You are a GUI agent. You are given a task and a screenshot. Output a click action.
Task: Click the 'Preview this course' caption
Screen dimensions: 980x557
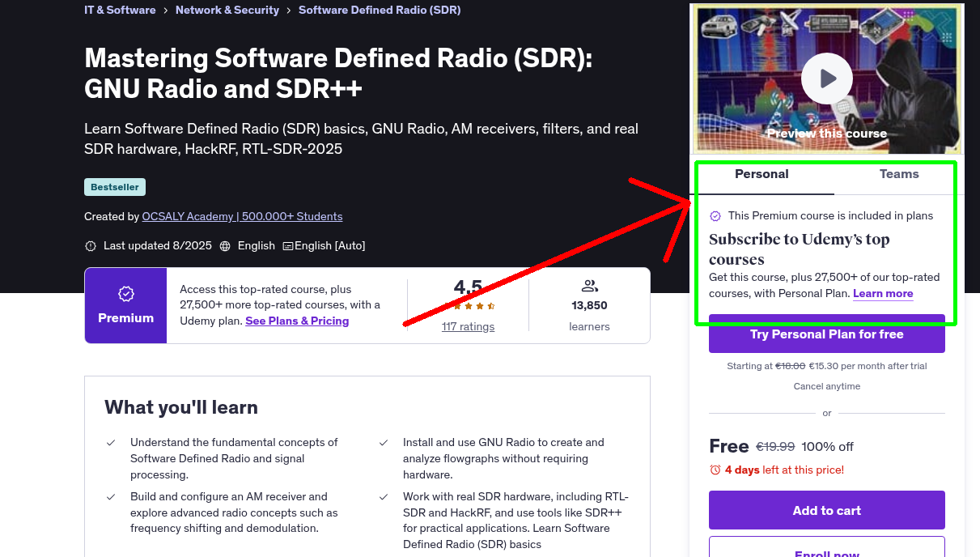tap(827, 134)
